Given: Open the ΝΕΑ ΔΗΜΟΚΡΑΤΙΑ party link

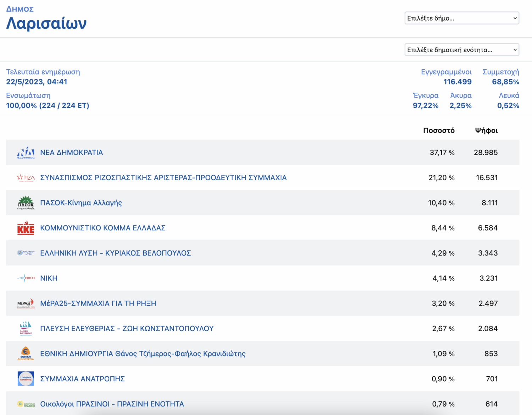Looking at the screenshot, I should click(x=72, y=153).
